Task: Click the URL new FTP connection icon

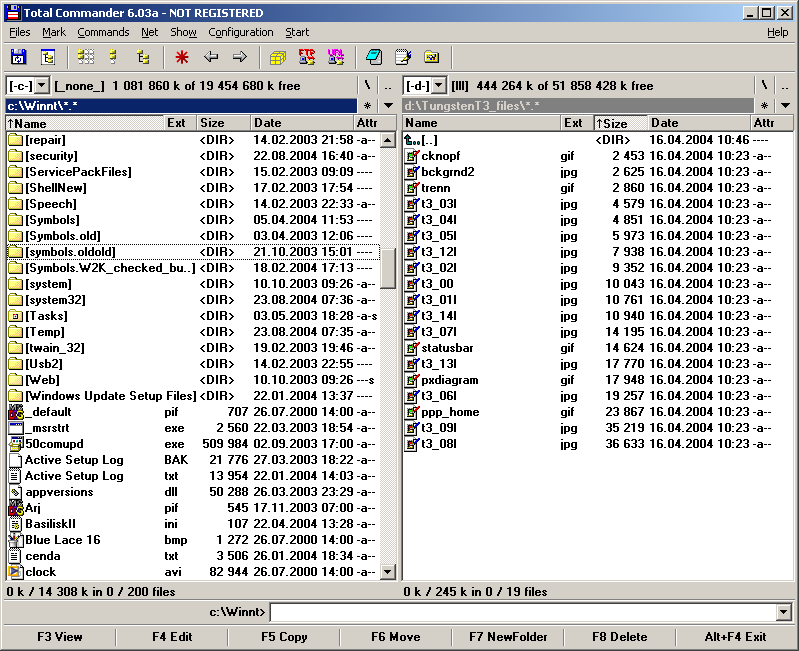Action: [336, 57]
